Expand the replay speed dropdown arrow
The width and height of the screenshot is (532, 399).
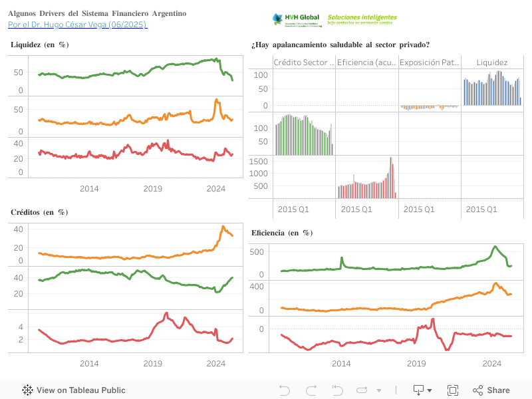(x=379, y=390)
